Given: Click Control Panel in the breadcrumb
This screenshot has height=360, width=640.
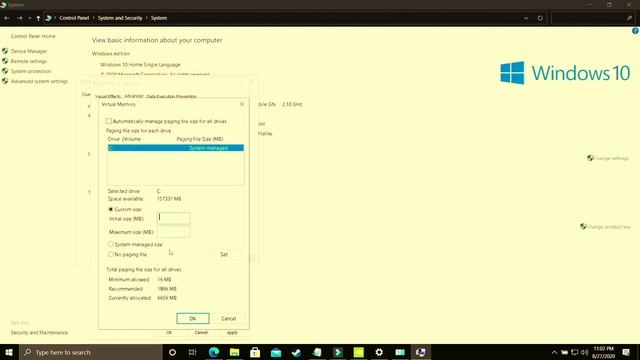Looking at the screenshot, I should (74, 18).
